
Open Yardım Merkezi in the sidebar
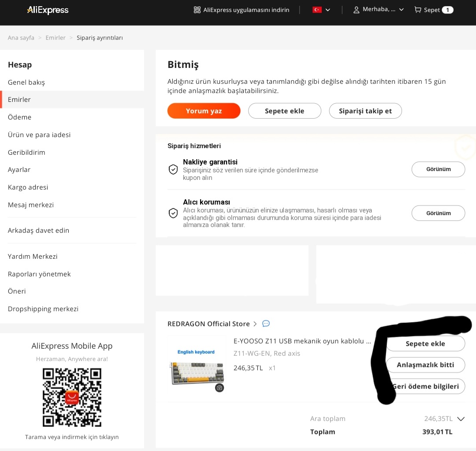33,256
